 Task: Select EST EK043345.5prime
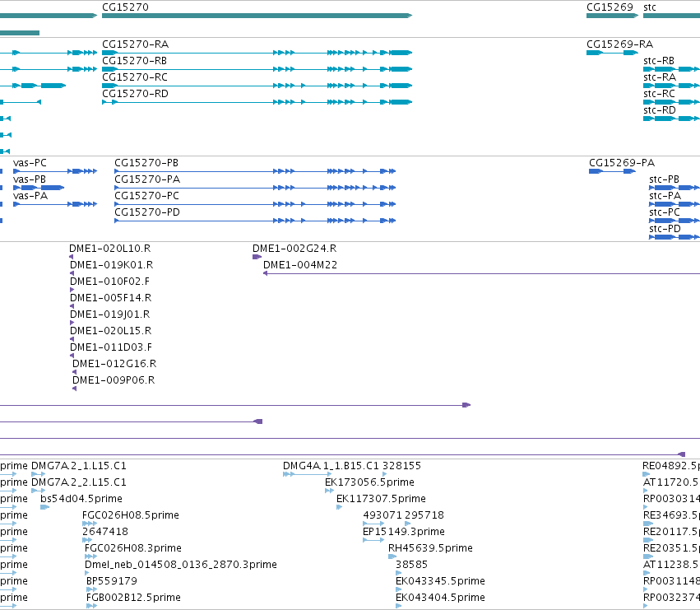[x=398, y=590]
